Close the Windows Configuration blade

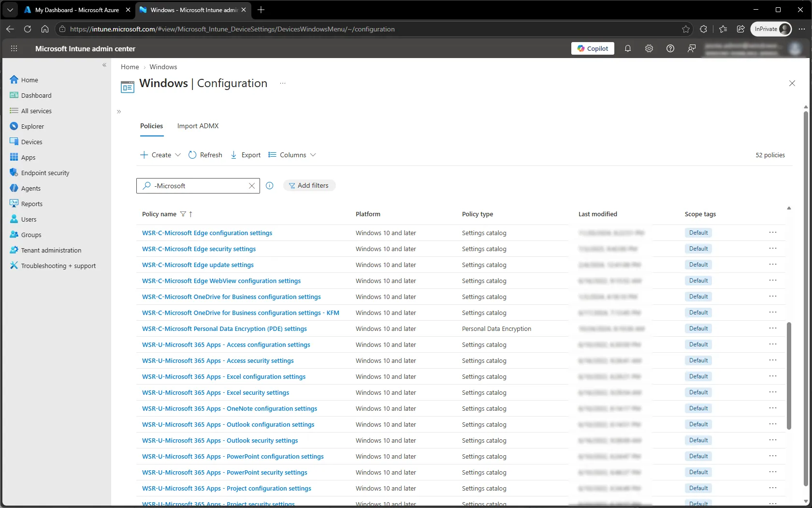click(x=792, y=83)
